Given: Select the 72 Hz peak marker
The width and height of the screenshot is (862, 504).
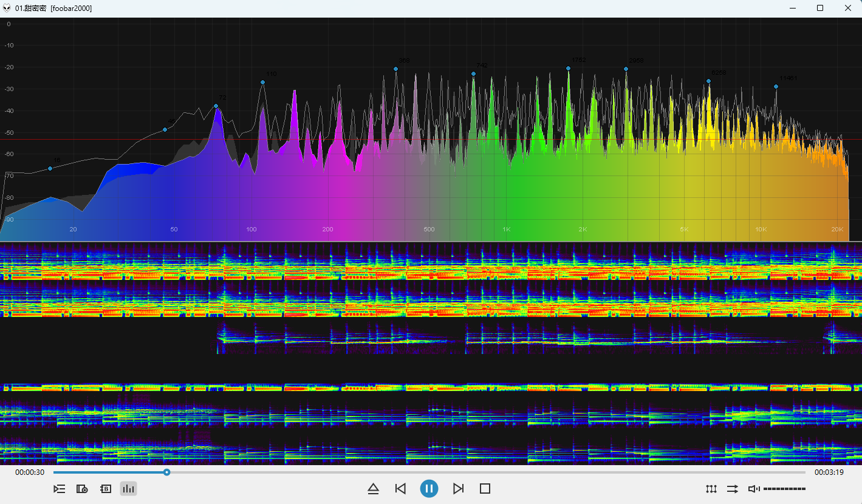Looking at the screenshot, I should 216,106.
